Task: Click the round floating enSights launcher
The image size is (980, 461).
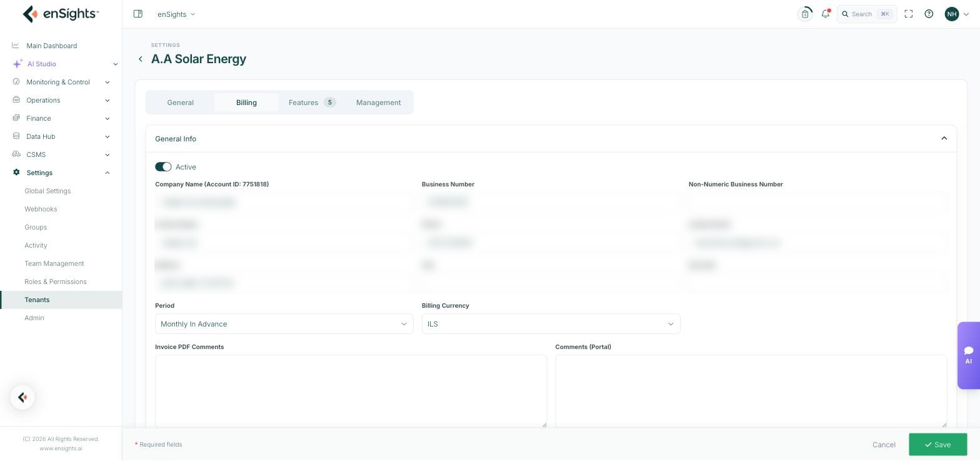Action: (x=22, y=397)
